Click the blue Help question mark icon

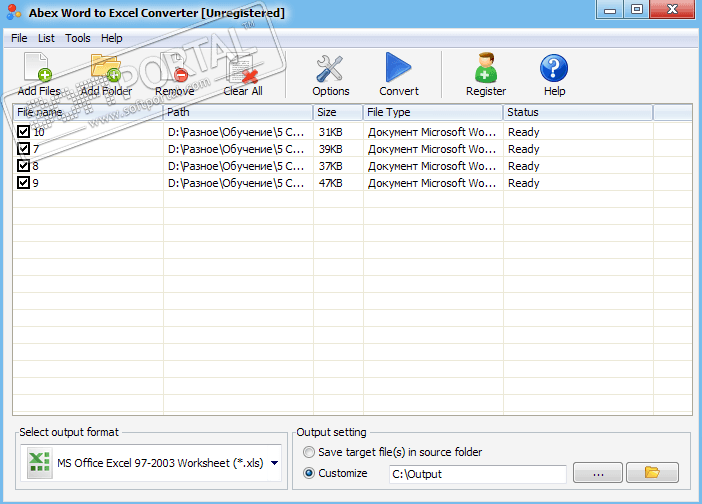pyautogui.click(x=554, y=68)
